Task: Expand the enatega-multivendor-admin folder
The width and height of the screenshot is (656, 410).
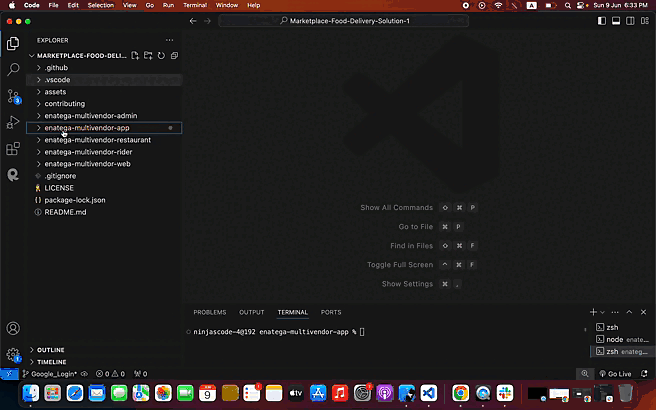Action: click(90, 116)
